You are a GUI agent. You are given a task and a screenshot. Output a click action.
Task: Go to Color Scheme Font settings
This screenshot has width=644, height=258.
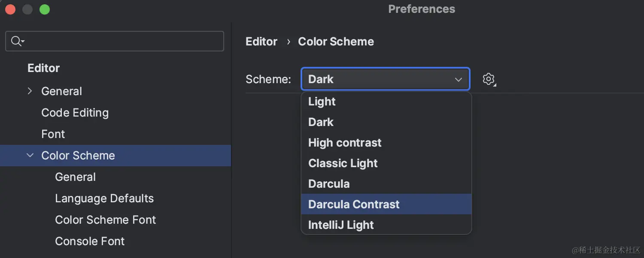pyautogui.click(x=105, y=220)
